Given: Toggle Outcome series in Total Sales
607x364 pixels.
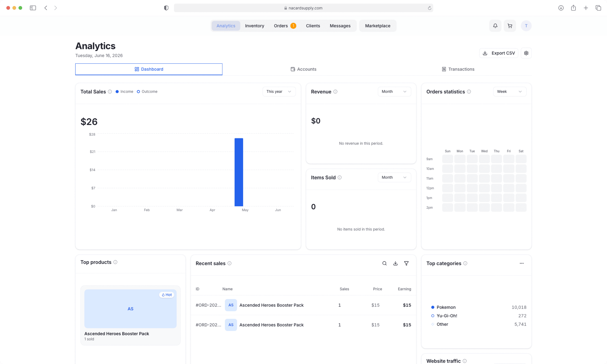Looking at the screenshot, I should (x=147, y=91).
